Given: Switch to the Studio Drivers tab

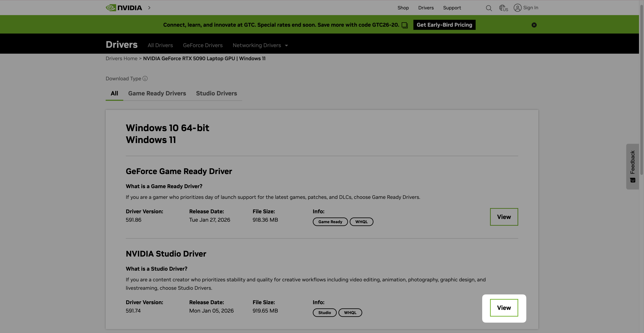Looking at the screenshot, I should point(217,93).
